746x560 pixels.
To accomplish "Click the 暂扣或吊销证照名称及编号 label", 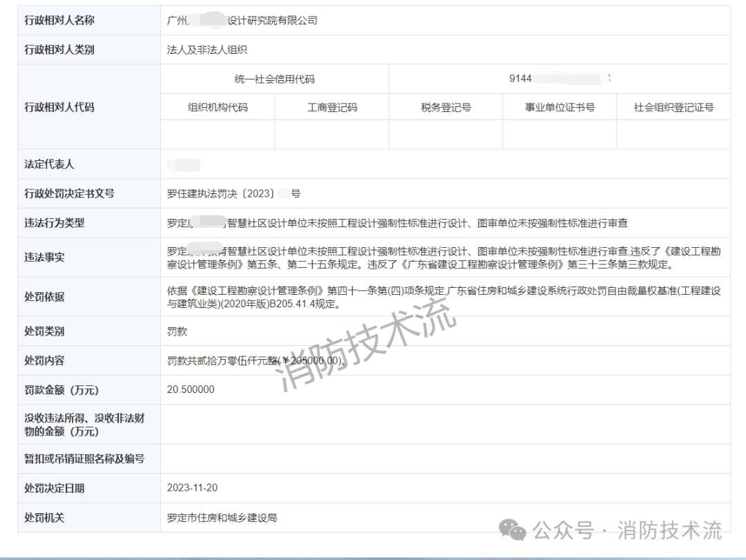I will pyautogui.click(x=84, y=458).
